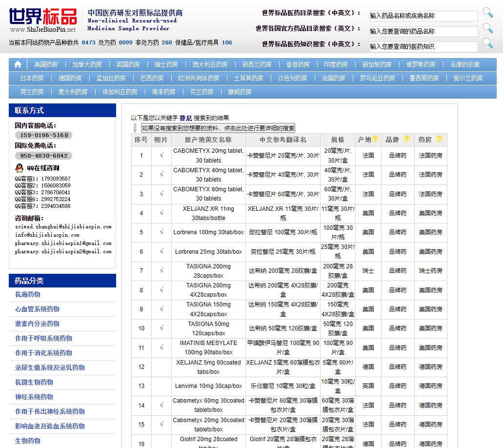Open 抗癌药物 category link
503x448 pixels.
pyautogui.click(x=28, y=294)
